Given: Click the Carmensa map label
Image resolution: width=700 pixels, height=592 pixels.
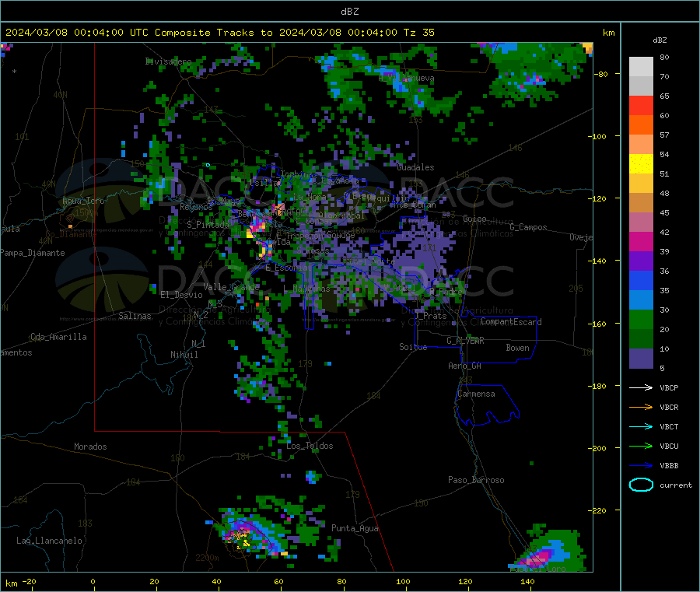Looking at the screenshot, I should click(x=476, y=394).
